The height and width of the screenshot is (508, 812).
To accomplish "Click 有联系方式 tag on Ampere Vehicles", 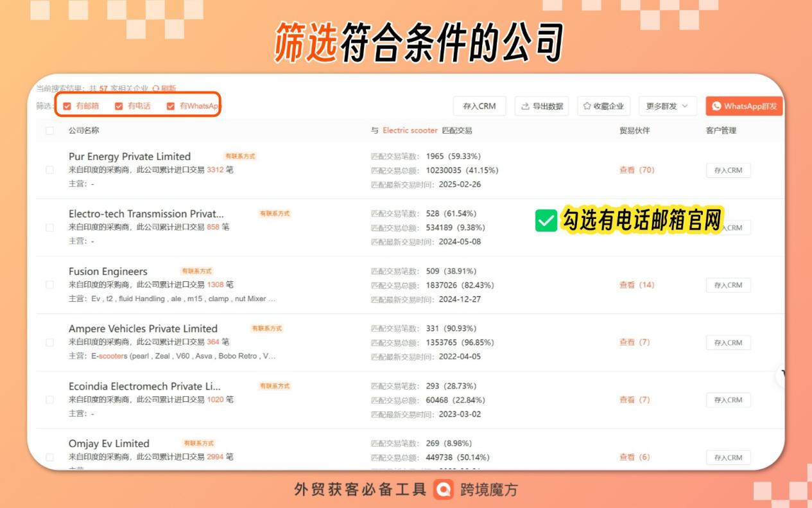I will 267,328.
